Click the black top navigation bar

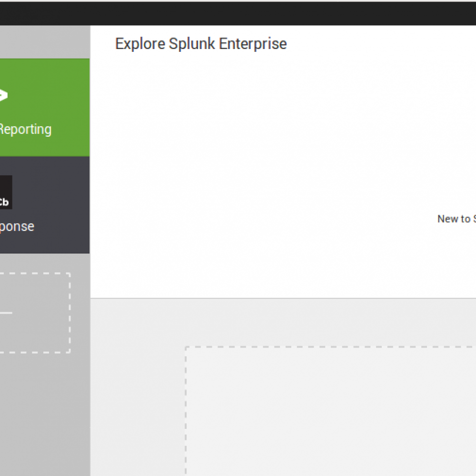pos(238,12)
